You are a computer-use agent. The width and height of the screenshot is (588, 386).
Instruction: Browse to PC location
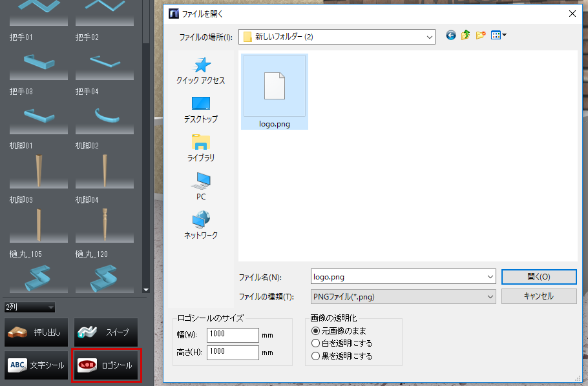(x=201, y=187)
